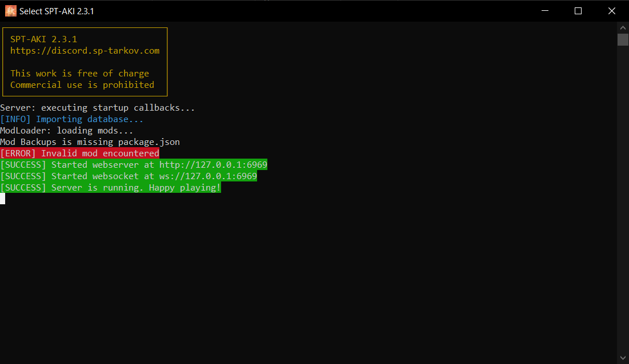
Task: Click the window title 'Select SPT-AKI 2.3.1'
Action: click(x=57, y=11)
